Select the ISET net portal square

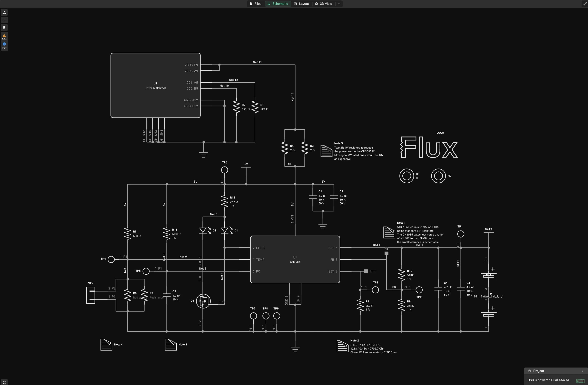[x=366, y=271]
